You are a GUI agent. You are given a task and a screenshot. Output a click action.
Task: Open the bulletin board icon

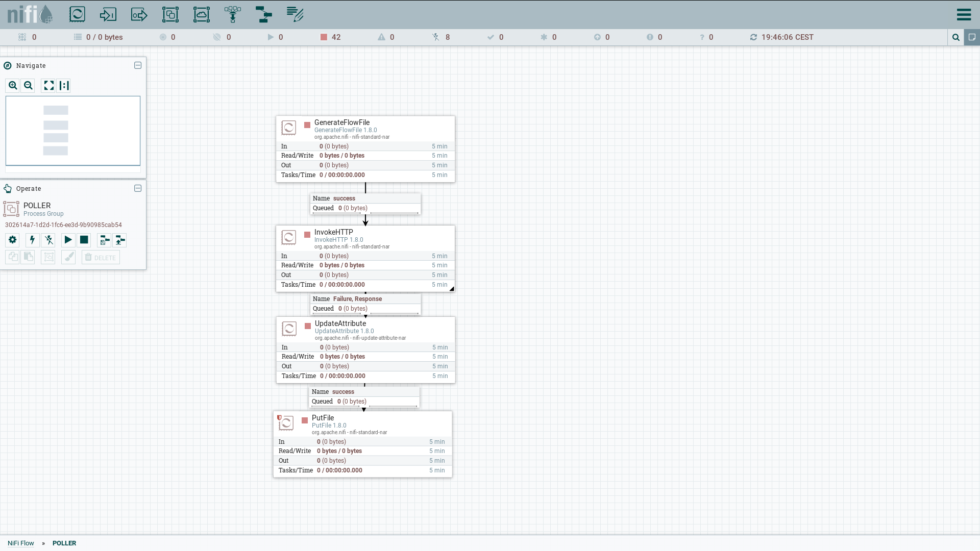tap(972, 37)
